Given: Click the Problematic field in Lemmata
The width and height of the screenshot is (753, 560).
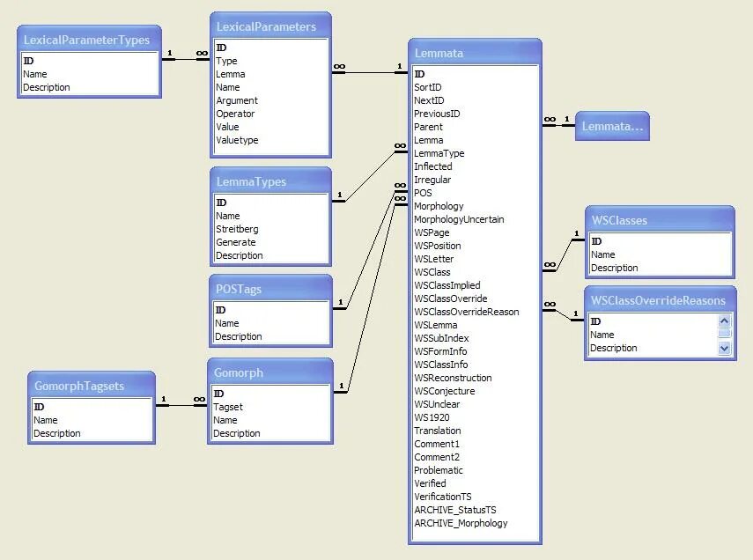Looking at the screenshot, I should click(x=476, y=470).
